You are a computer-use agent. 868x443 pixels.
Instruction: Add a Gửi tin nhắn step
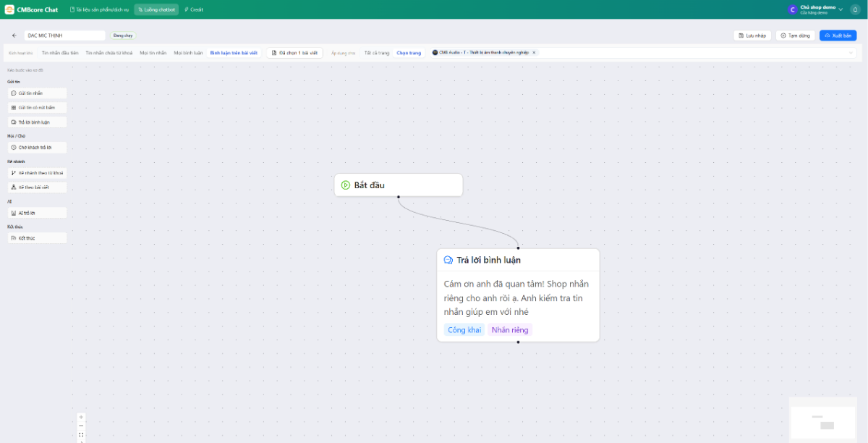(37, 93)
